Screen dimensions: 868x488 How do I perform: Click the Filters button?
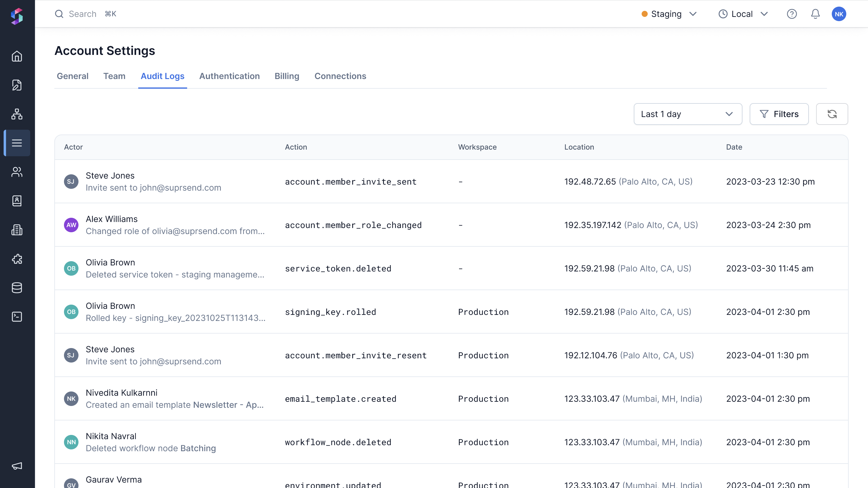779,114
